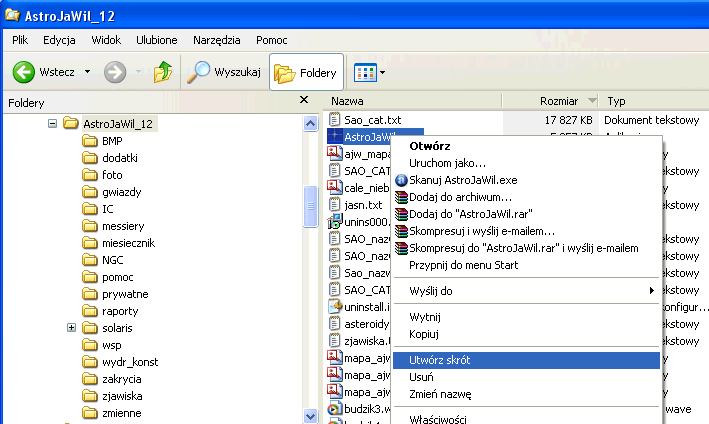
Task: Select the NGC folder
Action: 113,260
